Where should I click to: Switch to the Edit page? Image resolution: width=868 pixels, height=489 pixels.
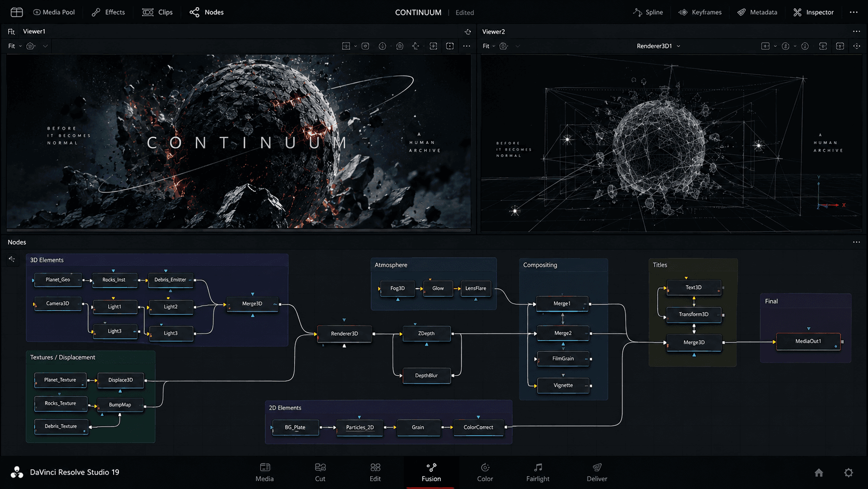coord(375,472)
